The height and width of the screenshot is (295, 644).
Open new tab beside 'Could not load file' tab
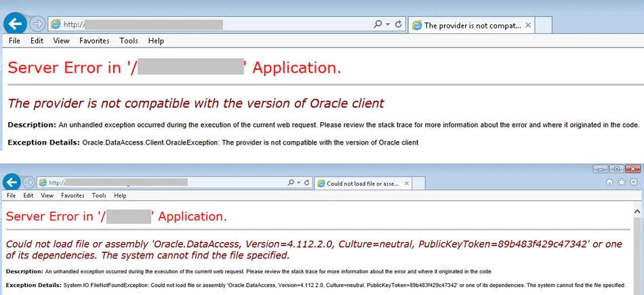coord(418,183)
